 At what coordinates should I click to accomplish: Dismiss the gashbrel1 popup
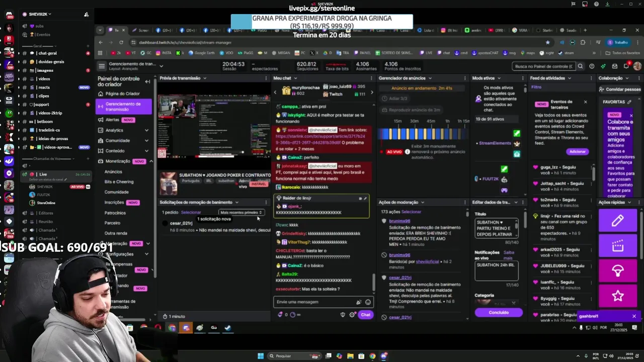(634, 316)
